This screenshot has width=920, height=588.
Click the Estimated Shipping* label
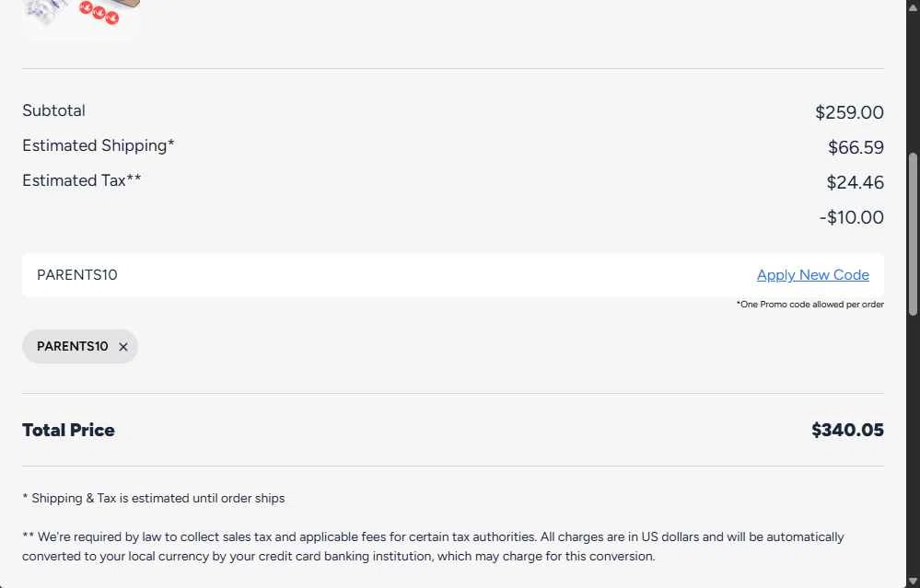[x=99, y=145]
